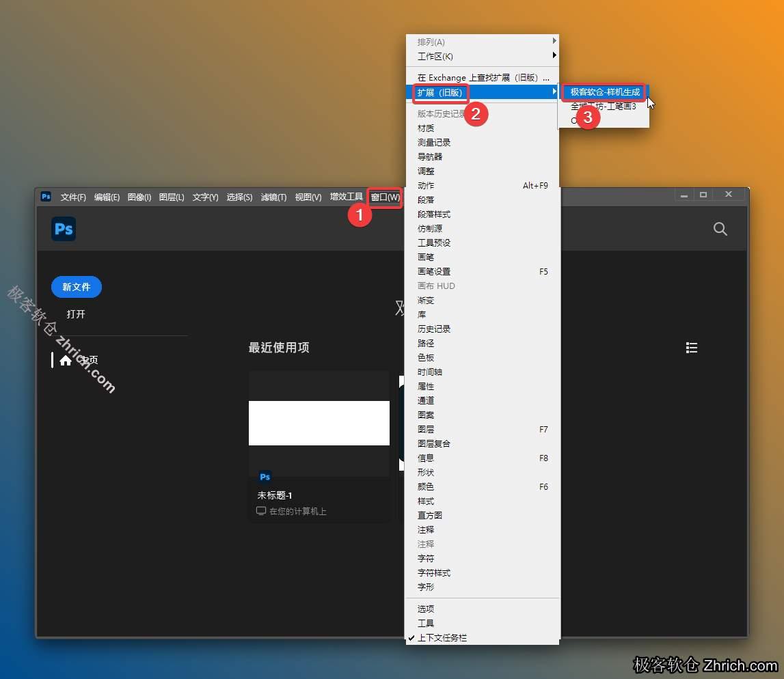Minimize the Photoshop window
This screenshot has height=679, width=784.
click(x=684, y=195)
